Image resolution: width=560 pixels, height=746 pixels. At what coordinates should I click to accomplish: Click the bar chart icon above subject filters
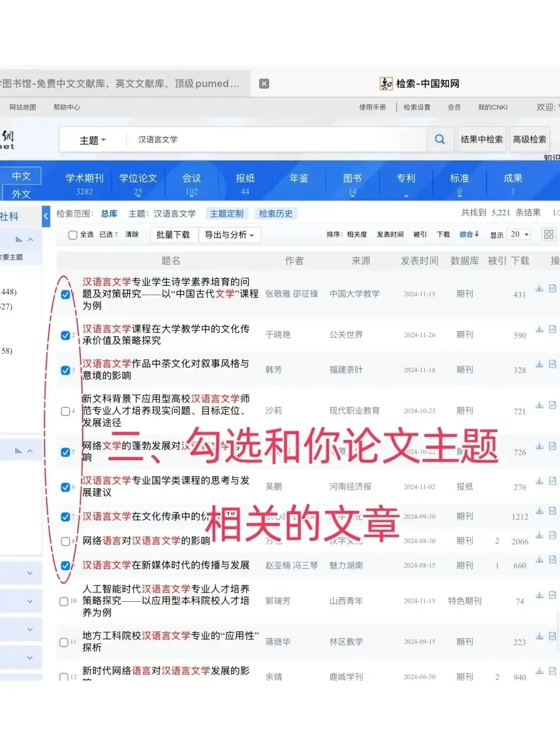(x=19, y=239)
